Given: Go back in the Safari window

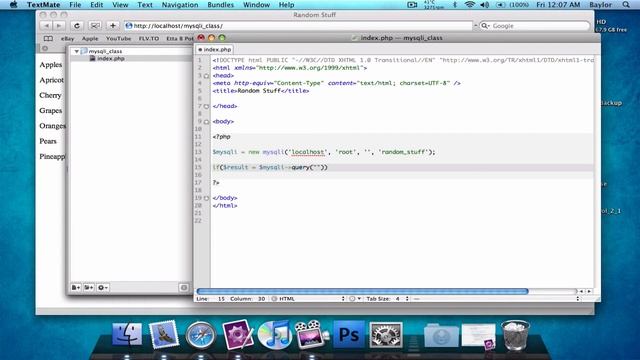Looking at the screenshot, I should tap(46, 26).
